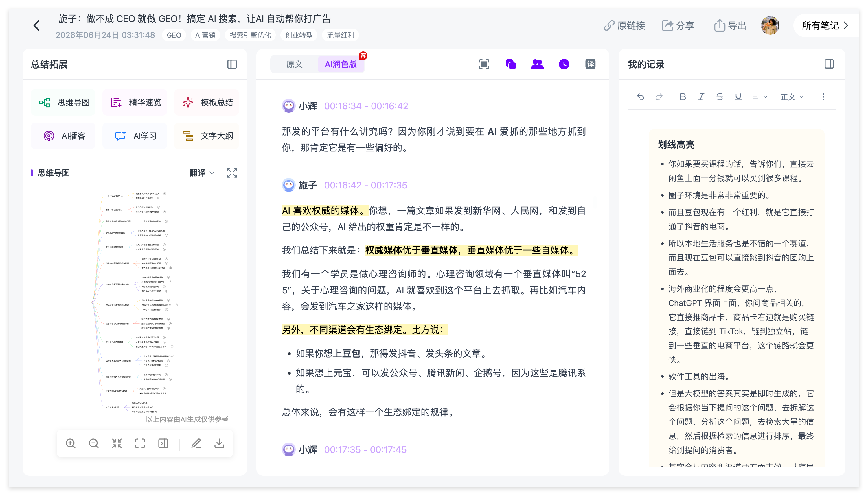Click the 导出 export button

tap(730, 25)
